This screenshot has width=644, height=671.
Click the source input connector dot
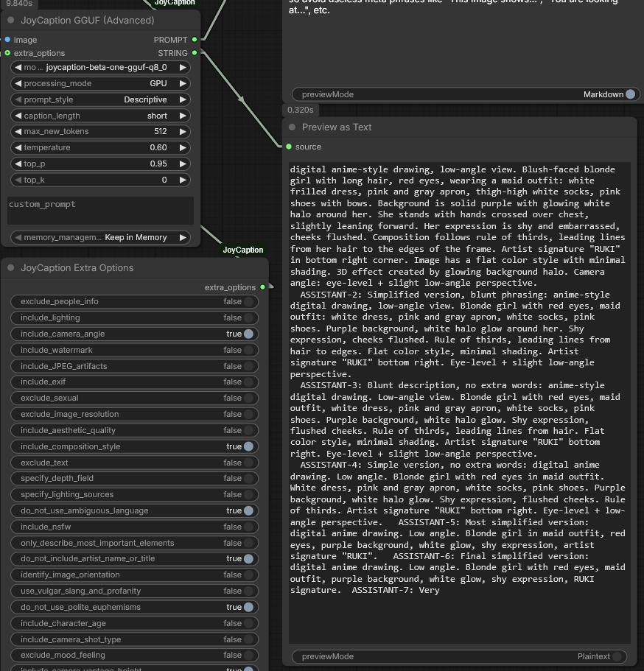[x=289, y=147]
